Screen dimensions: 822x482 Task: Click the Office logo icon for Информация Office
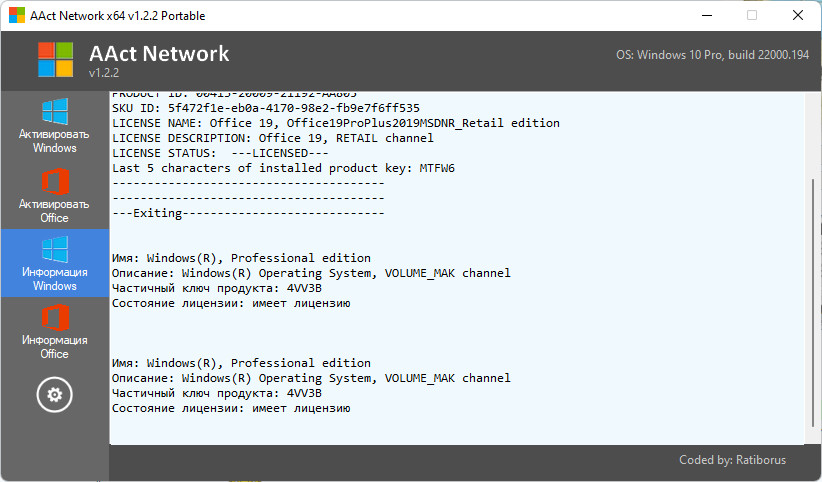click(54, 317)
